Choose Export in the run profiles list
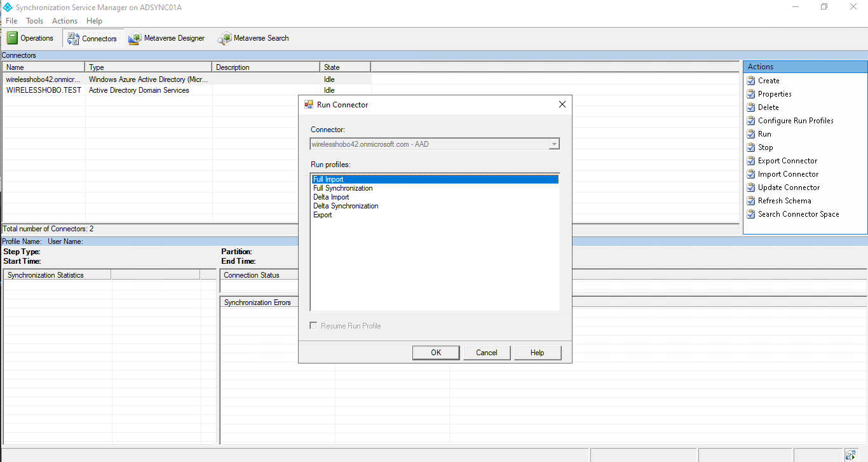Viewport: 868px width, 462px height. click(323, 215)
